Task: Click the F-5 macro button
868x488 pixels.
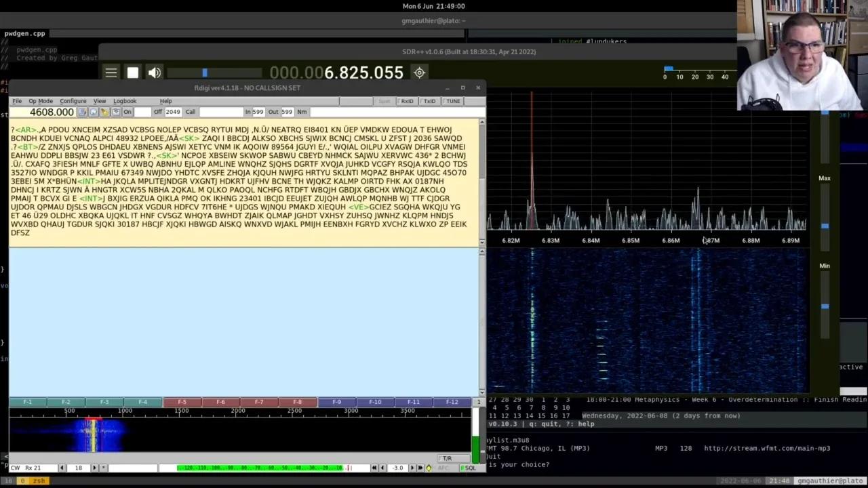Action: (x=182, y=402)
